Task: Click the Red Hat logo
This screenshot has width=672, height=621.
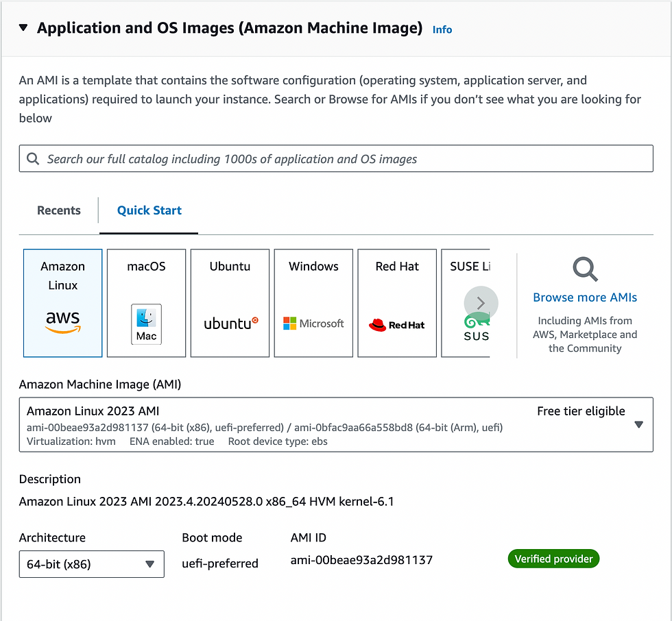Action: [x=396, y=325]
